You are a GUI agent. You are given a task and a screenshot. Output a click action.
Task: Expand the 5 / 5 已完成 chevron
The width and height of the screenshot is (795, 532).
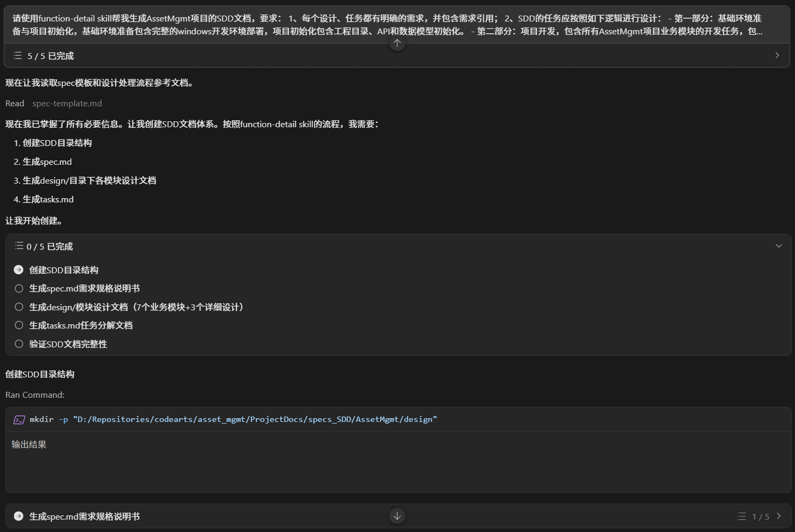click(x=777, y=55)
